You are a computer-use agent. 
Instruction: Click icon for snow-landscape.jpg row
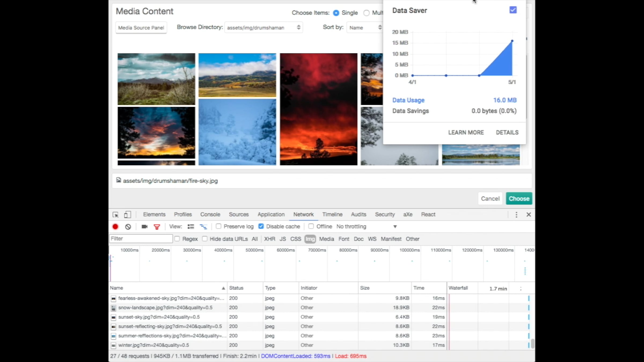tap(114, 308)
